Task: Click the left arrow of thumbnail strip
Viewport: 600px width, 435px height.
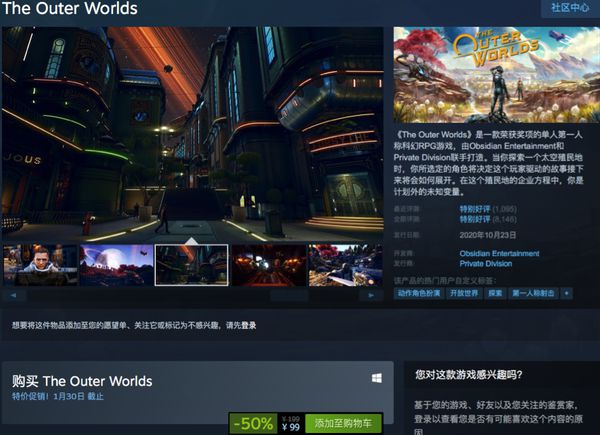Action: click(x=14, y=295)
